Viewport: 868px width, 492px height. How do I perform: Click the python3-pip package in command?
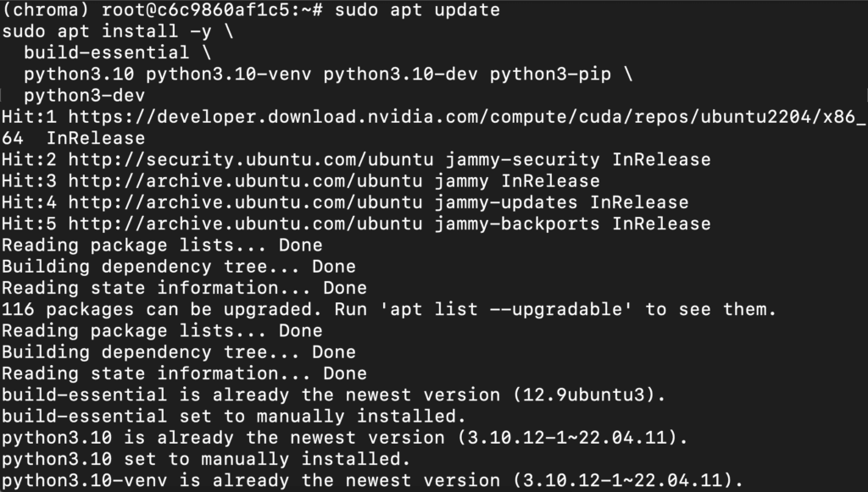(x=550, y=74)
